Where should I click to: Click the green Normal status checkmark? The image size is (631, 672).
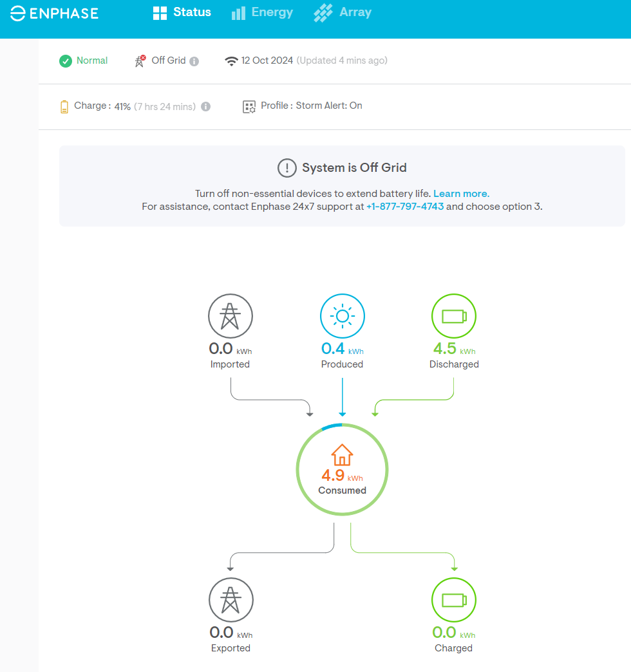(65, 61)
